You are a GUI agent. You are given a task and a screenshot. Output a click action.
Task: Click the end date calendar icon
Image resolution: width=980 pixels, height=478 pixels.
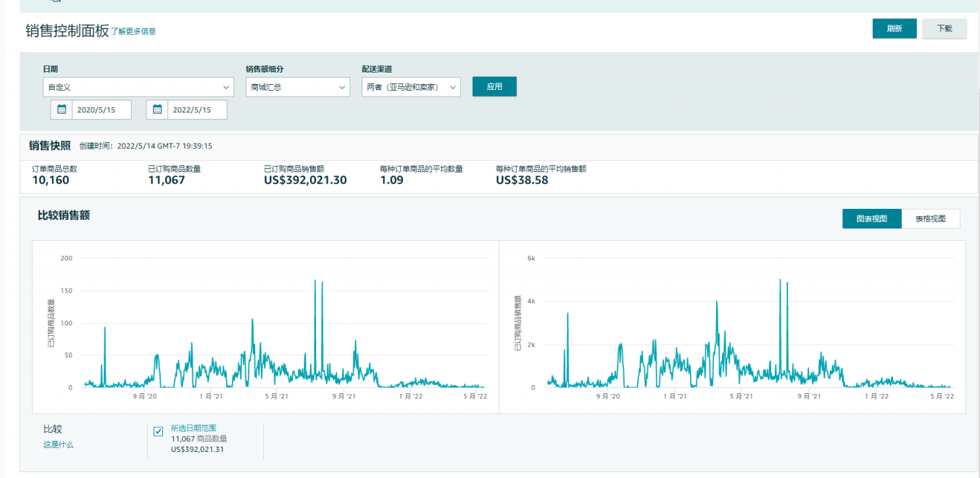pos(157,110)
